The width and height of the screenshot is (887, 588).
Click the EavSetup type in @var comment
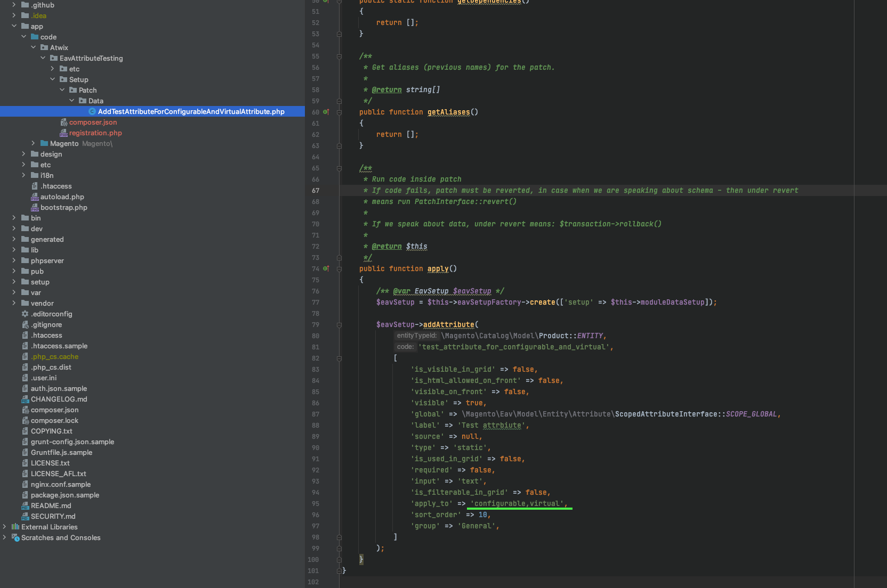pyautogui.click(x=432, y=291)
